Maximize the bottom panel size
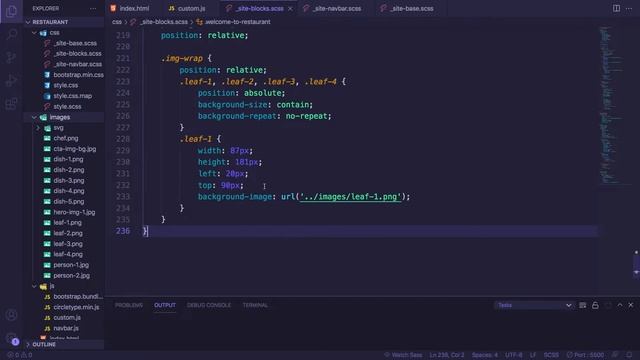Image resolution: width=640 pixels, height=360 pixels. (620, 305)
